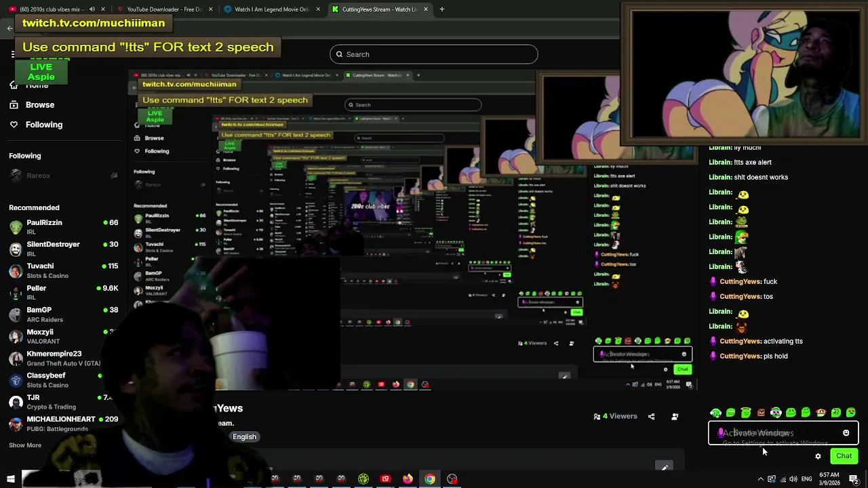Switch to the 2010s club vibes mix tab

click(x=58, y=9)
